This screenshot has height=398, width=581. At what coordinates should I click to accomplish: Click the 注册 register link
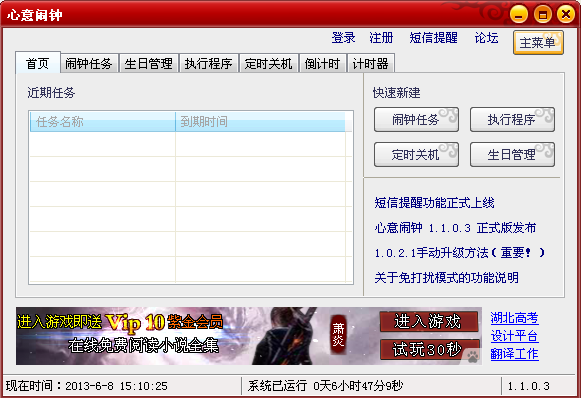click(381, 37)
